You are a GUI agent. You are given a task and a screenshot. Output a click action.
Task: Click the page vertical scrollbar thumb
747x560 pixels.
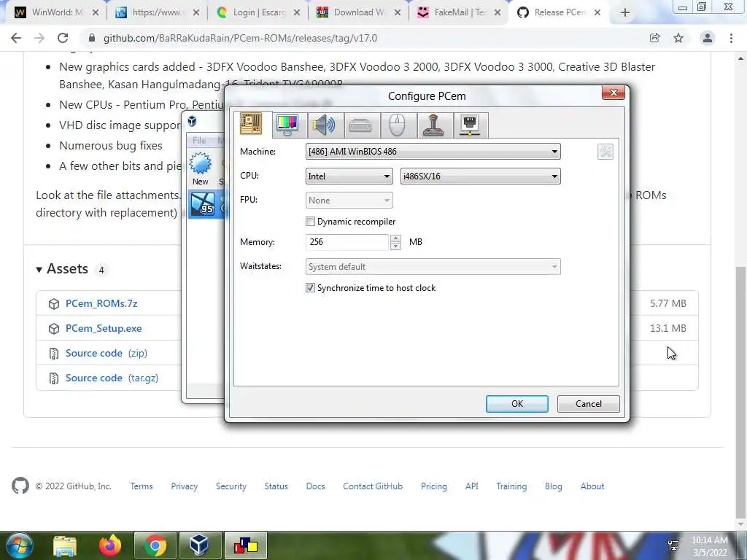[x=741, y=392]
